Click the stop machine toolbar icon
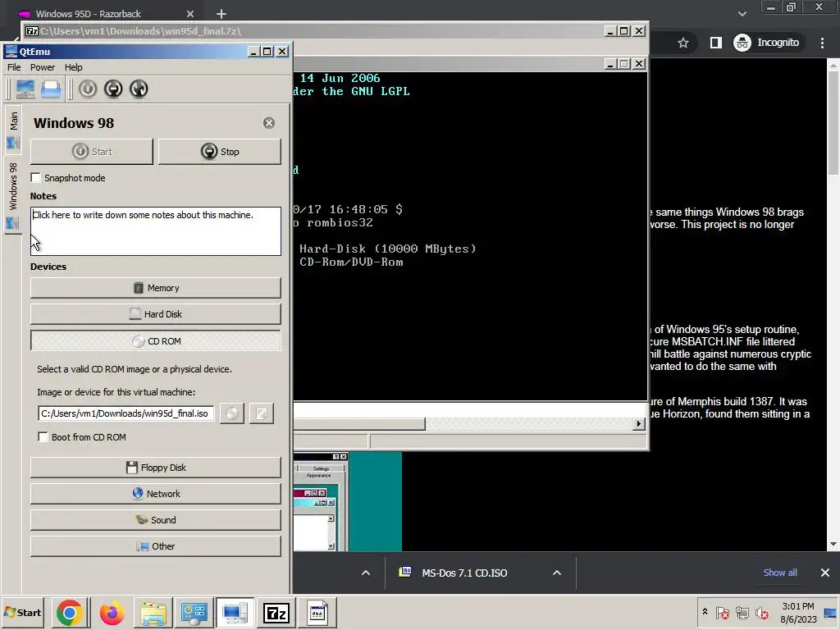 [113, 89]
